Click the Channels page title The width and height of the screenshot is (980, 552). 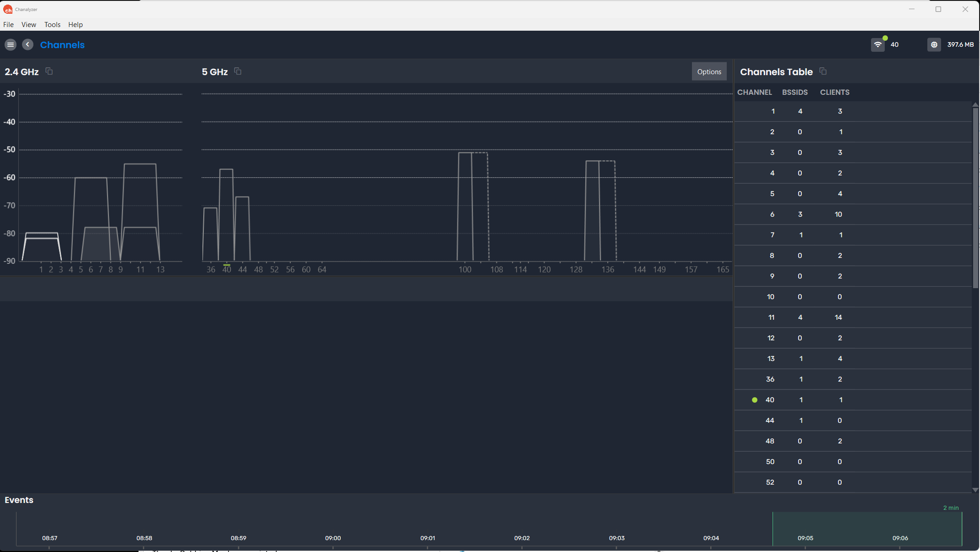click(62, 45)
